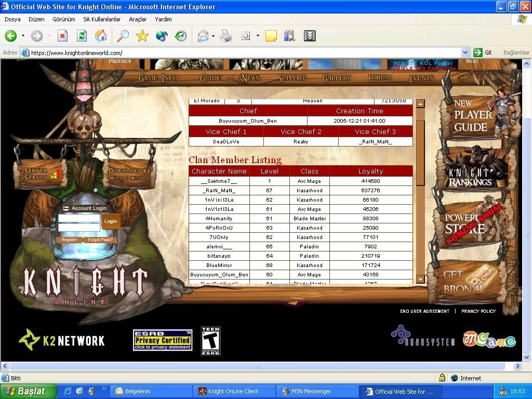The image size is (532, 399).
Task: Click Privacy Policy link
Action: [x=478, y=311]
